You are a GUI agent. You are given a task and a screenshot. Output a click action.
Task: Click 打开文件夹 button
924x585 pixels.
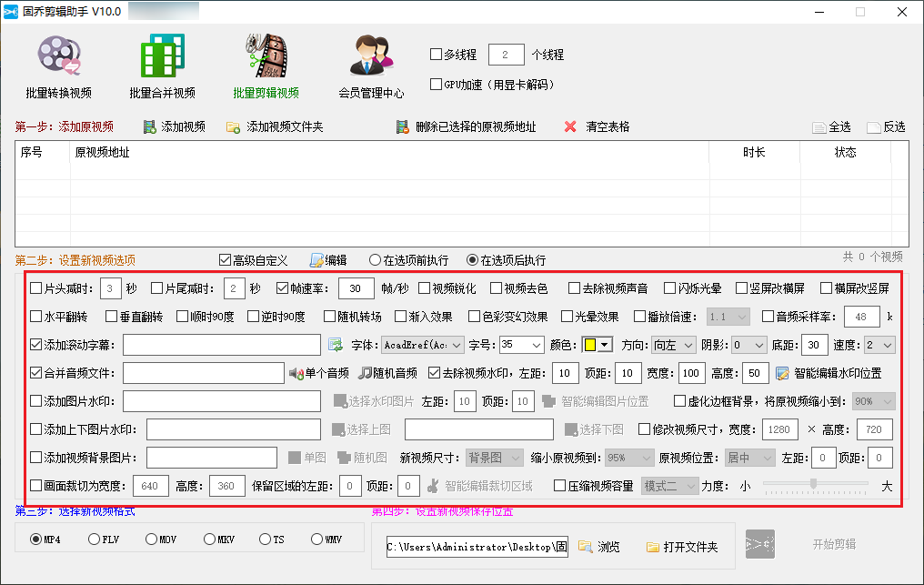coord(682,547)
